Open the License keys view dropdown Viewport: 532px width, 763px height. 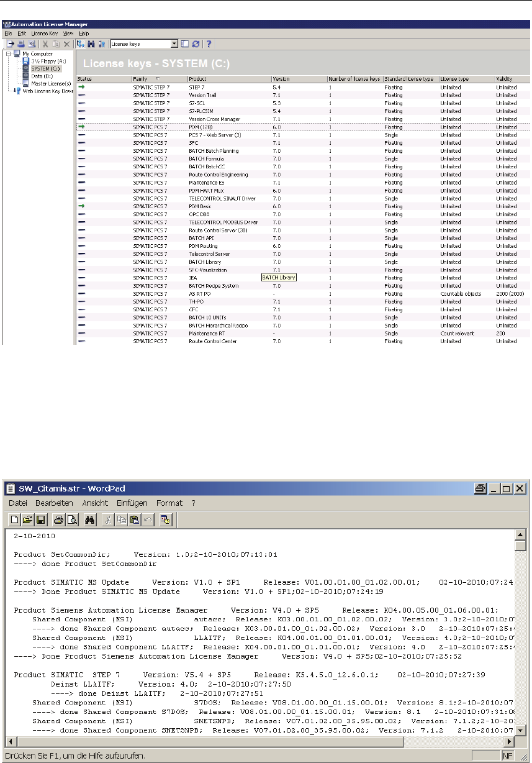(x=174, y=44)
